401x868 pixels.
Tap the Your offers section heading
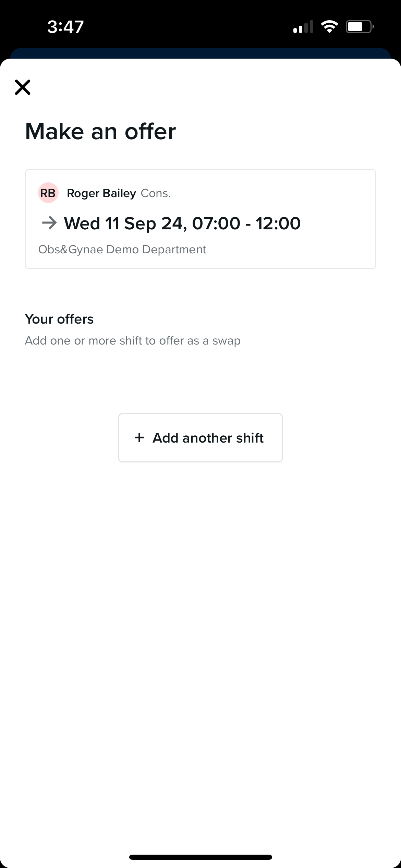(59, 319)
